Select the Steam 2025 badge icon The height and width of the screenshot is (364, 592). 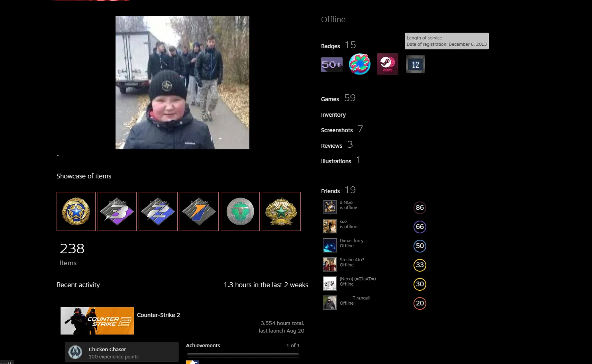click(388, 64)
